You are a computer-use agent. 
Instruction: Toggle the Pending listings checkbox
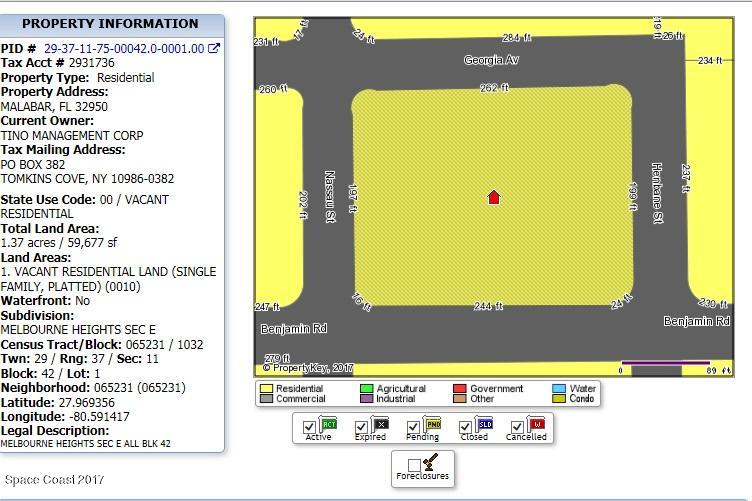point(413,427)
